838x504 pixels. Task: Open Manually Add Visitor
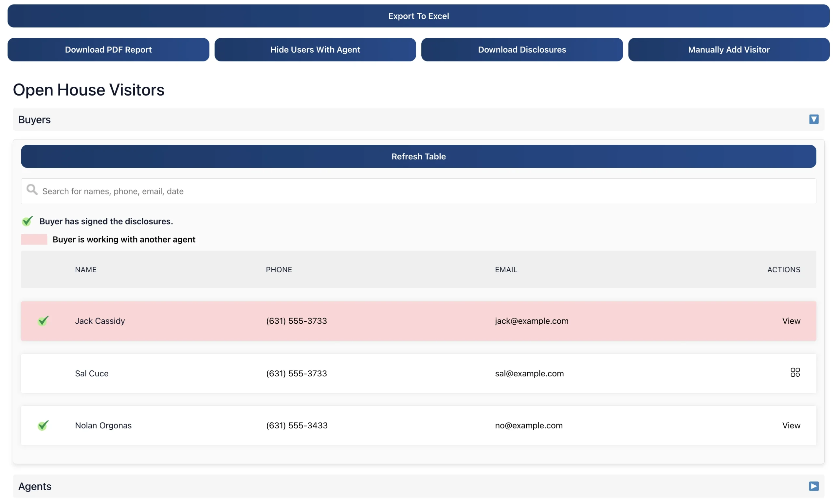tap(729, 50)
